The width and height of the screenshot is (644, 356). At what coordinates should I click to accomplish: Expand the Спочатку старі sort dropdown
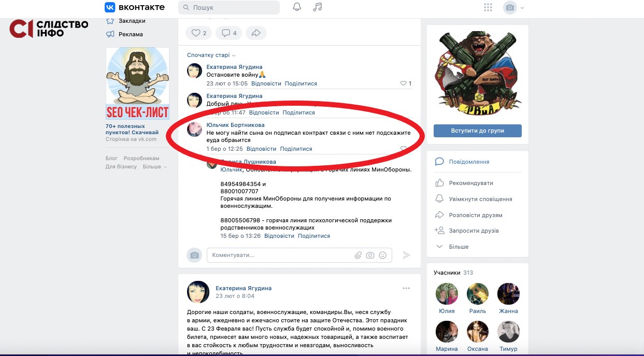pyautogui.click(x=211, y=55)
